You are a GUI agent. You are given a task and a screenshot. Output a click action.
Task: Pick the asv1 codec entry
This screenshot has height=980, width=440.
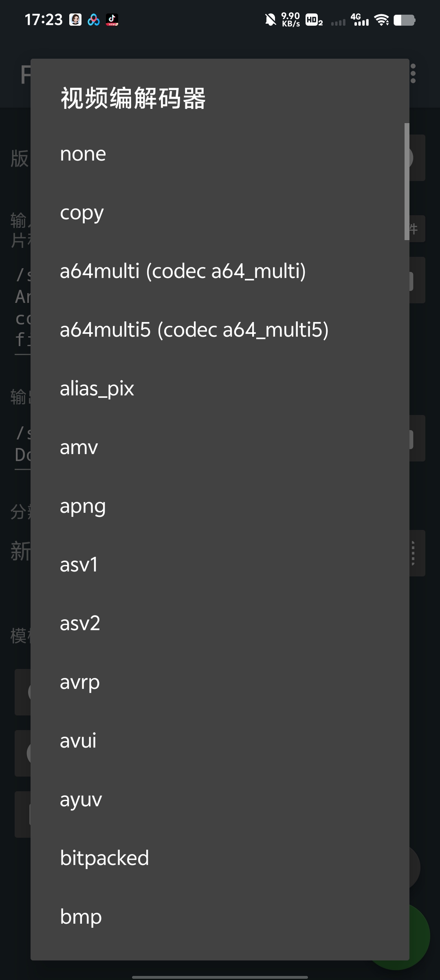220,565
